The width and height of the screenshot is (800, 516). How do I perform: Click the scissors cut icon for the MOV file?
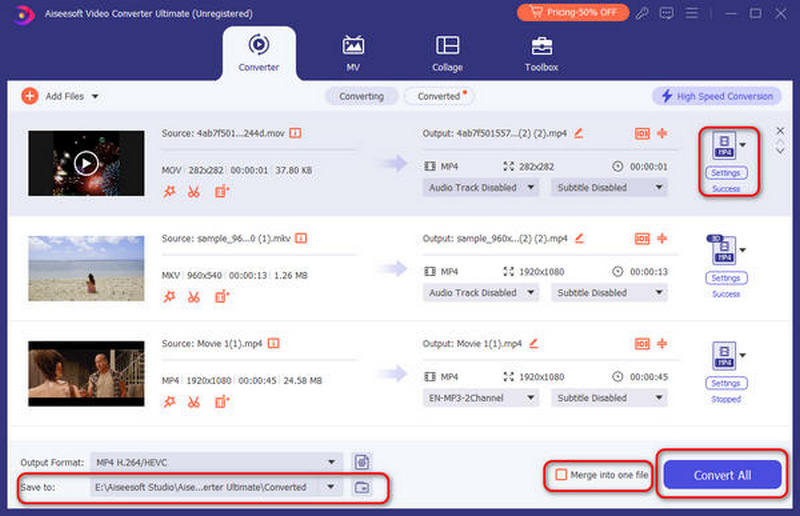pyautogui.click(x=194, y=191)
